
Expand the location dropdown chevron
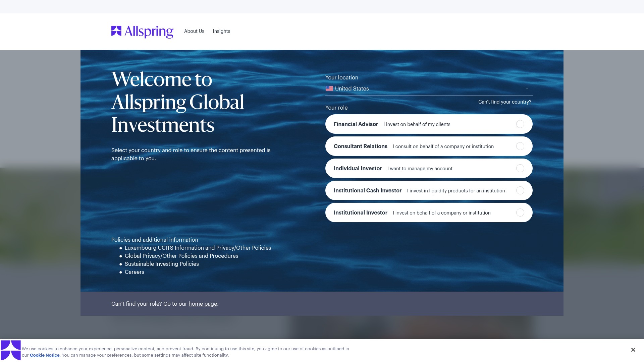coord(527,89)
